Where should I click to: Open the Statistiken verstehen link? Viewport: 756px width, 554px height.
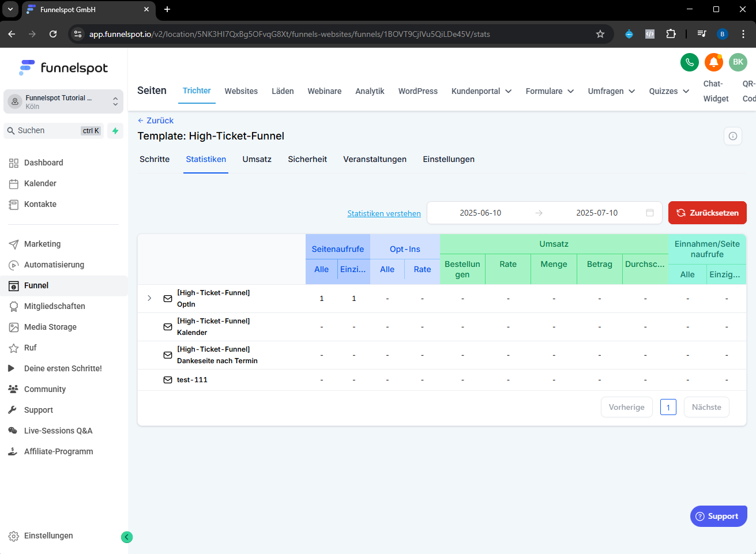[383, 213]
